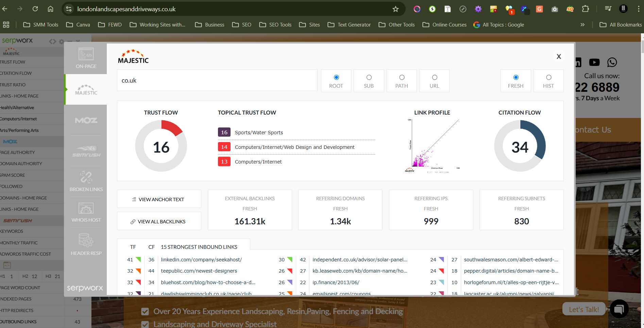Open the Semrush tab

[86, 151]
